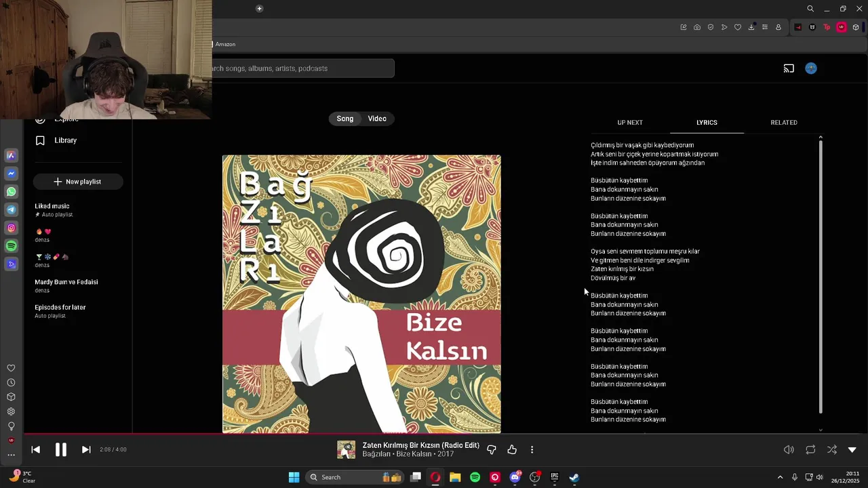Open the player bar volume control
868x488 pixels.
point(789,449)
